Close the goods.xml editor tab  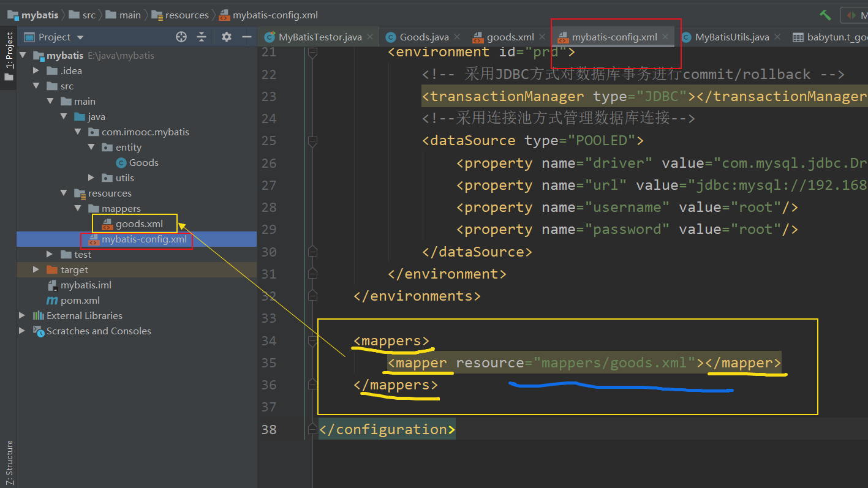542,37
